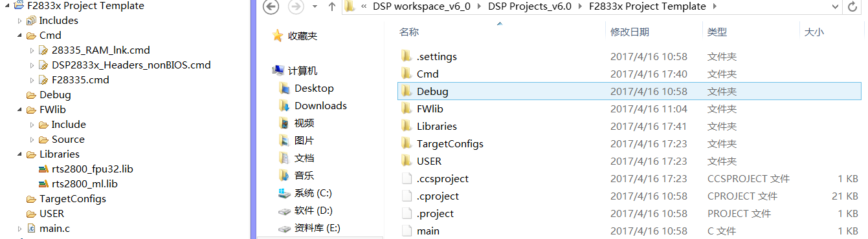Collapse the Cmd folder in project tree
The width and height of the screenshot is (868, 239).
pyautogui.click(x=19, y=36)
